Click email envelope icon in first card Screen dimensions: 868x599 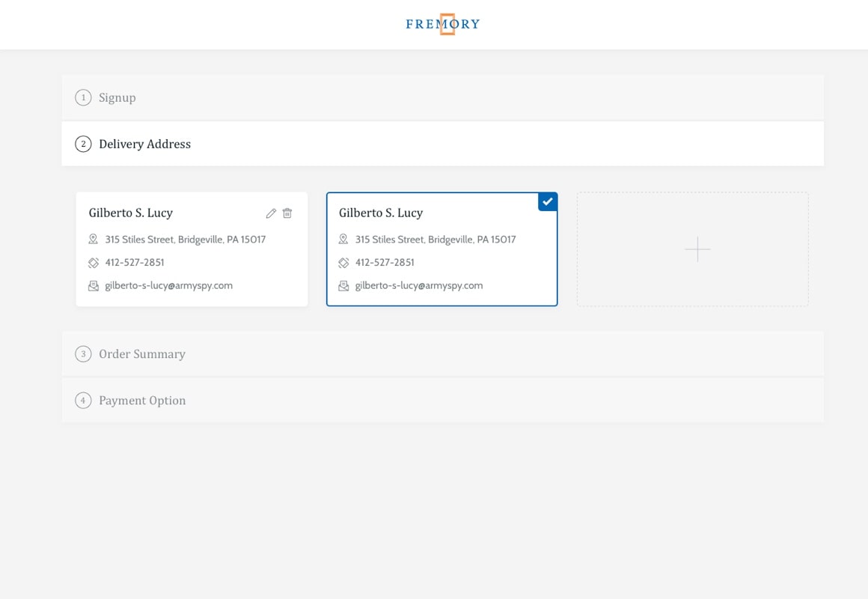(94, 286)
